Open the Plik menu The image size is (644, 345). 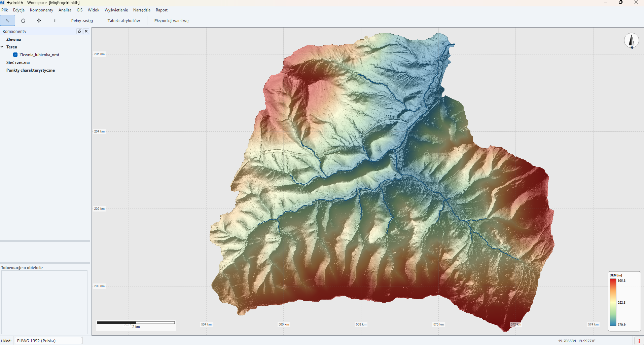click(5, 10)
